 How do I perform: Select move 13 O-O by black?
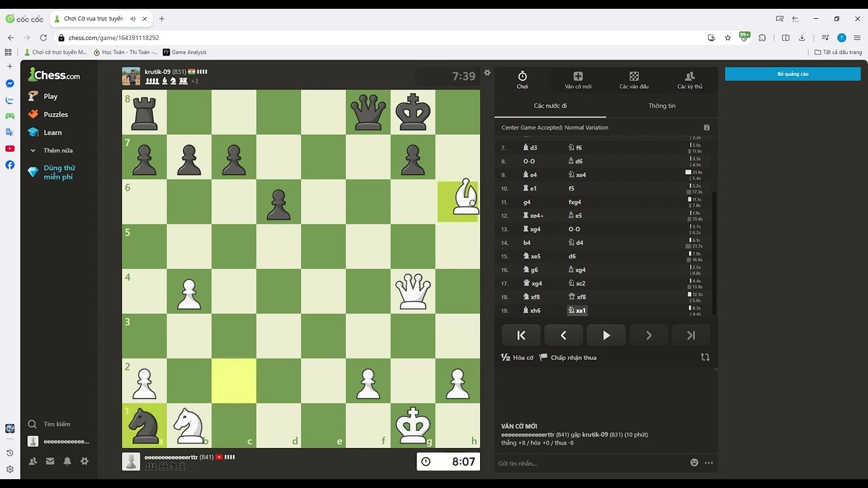coord(574,229)
